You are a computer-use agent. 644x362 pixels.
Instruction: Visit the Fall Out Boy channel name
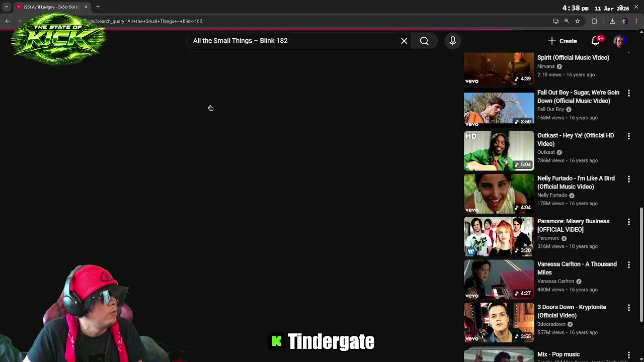coord(550,109)
